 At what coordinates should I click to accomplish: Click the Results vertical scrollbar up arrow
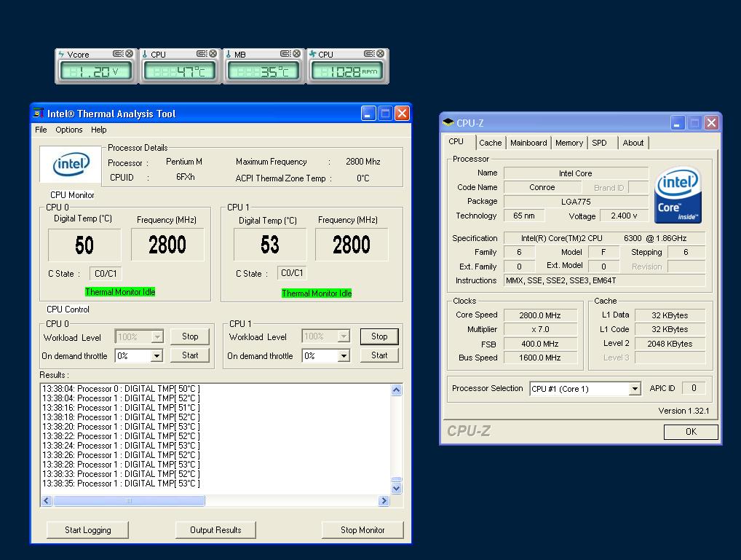pyautogui.click(x=397, y=390)
